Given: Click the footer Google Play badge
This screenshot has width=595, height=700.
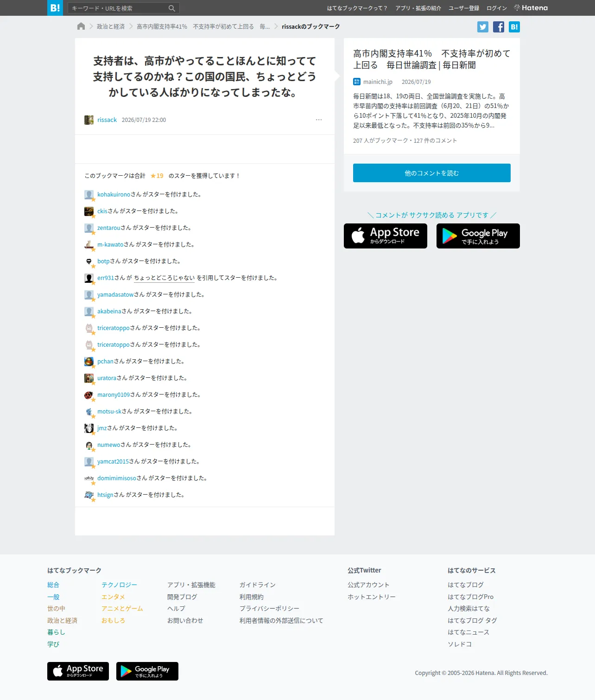Looking at the screenshot, I should (x=147, y=671).
